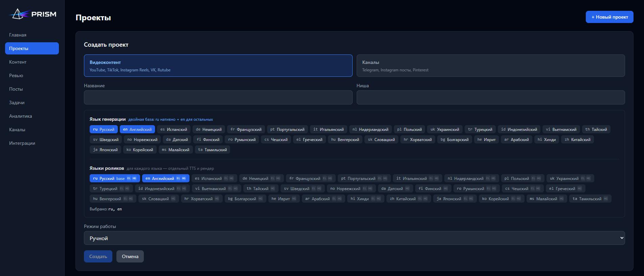
Task: Enable Португальский in Языки роликов
Action: coord(364,178)
